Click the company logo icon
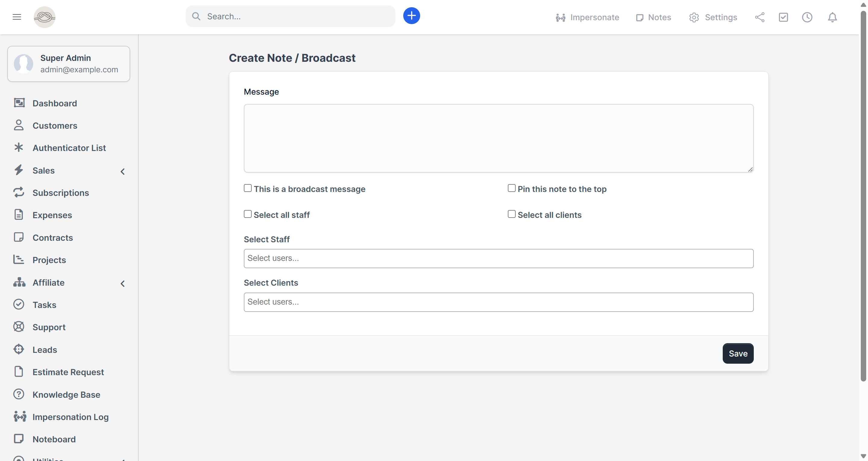This screenshot has height=461, width=868. click(x=45, y=17)
